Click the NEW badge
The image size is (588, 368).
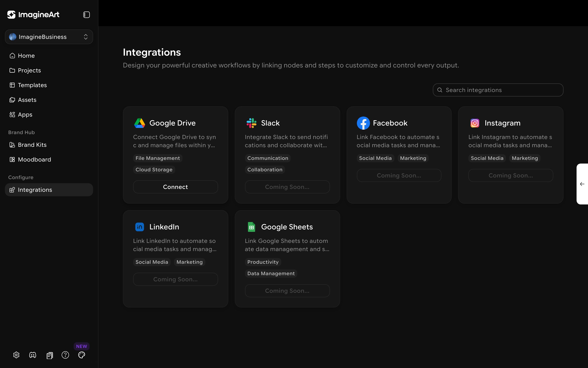pyautogui.click(x=82, y=346)
